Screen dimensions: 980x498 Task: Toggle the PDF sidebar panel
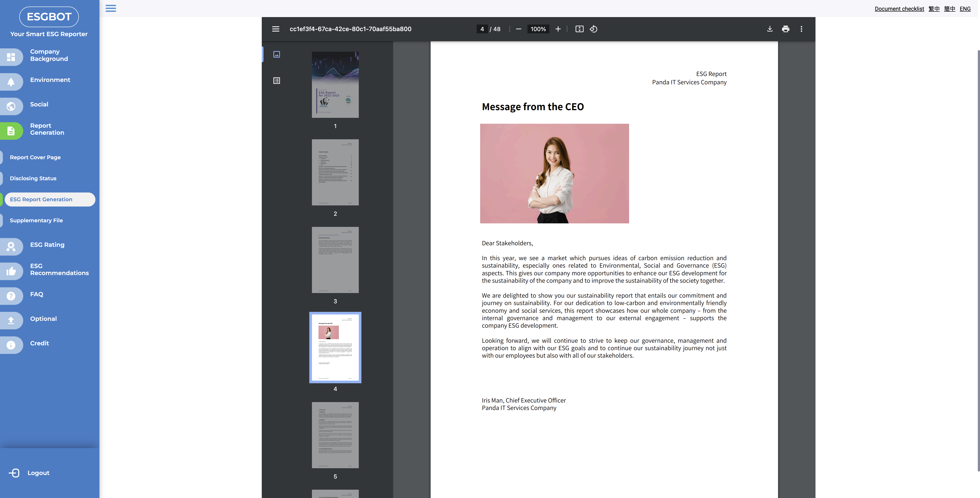275,29
